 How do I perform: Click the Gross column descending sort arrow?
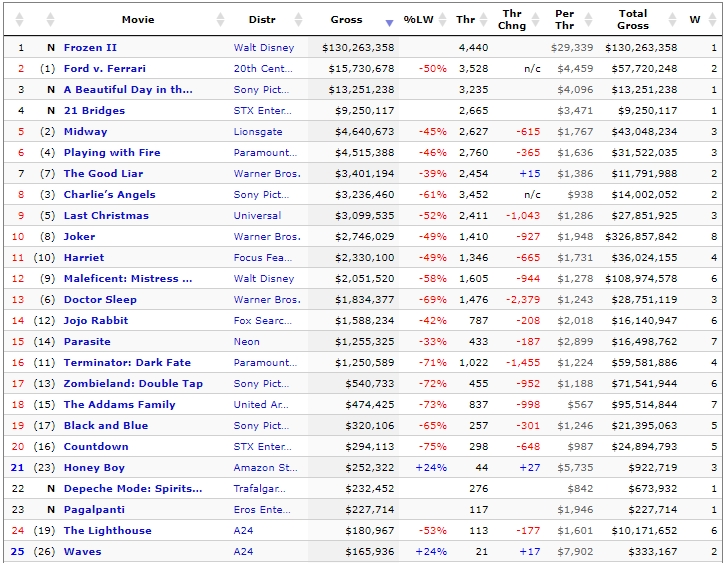click(x=389, y=23)
